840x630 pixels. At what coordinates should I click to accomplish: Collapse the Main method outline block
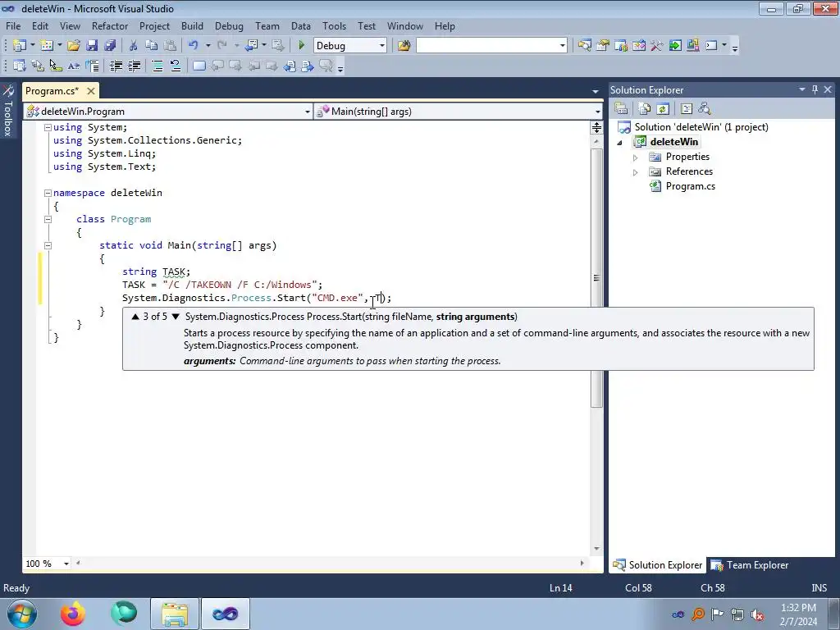48,245
